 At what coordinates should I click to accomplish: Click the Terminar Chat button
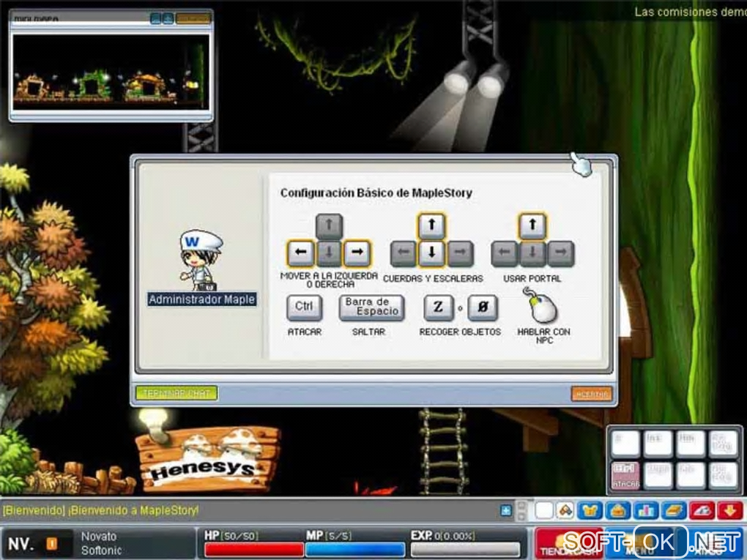point(176,393)
